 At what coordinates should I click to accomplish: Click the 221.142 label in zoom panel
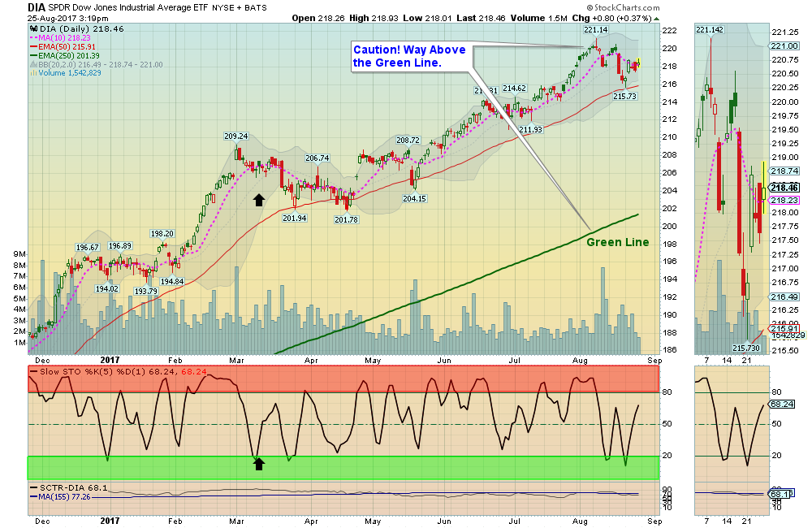point(710,29)
